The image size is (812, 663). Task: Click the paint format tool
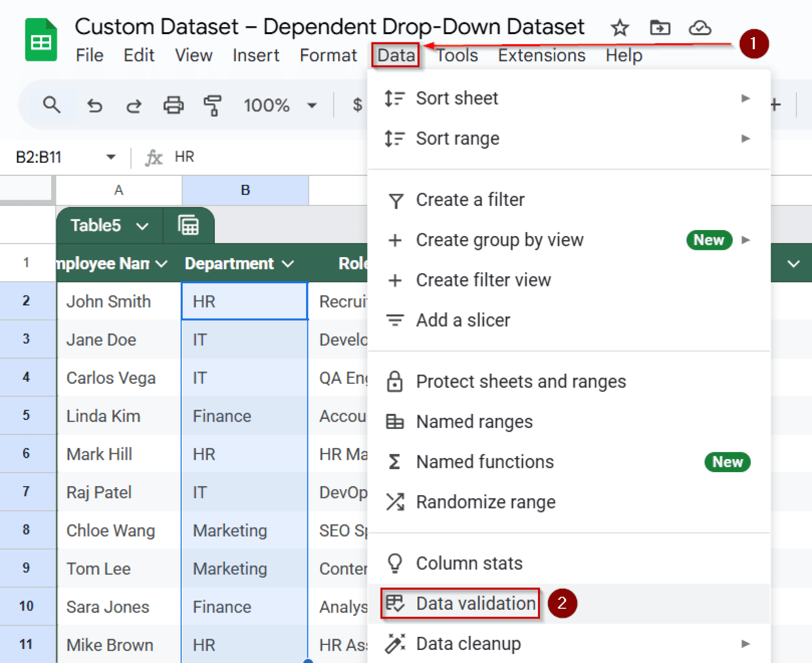click(x=212, y=105)
